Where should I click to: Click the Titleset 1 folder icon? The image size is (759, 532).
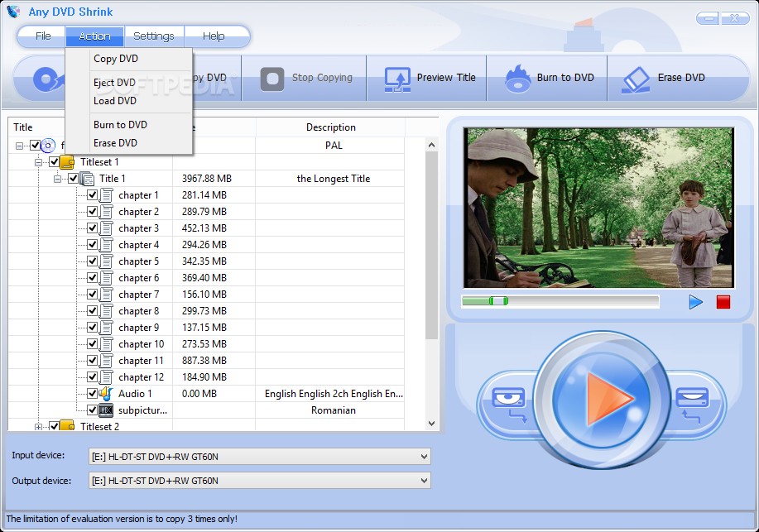coord(67,161)
